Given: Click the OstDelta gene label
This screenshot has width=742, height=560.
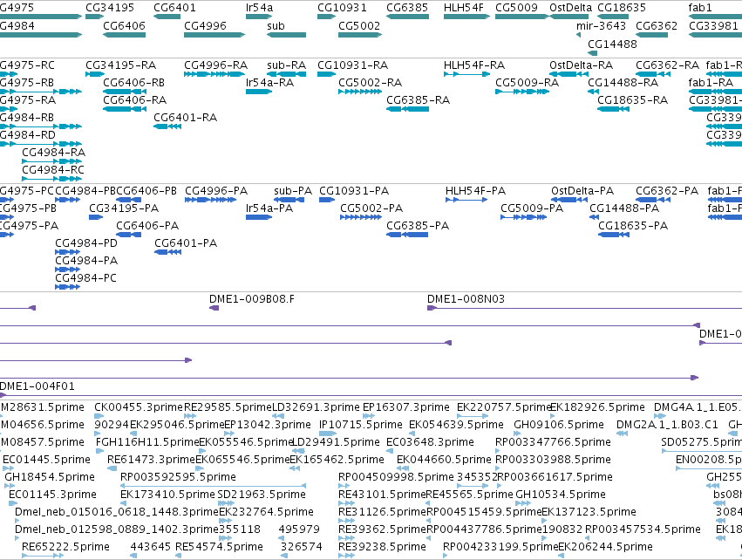Looking at the screenshot, I should coord(571,8).
